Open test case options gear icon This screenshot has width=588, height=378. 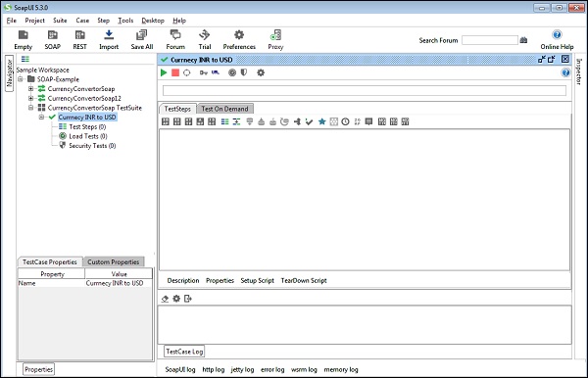261,72
